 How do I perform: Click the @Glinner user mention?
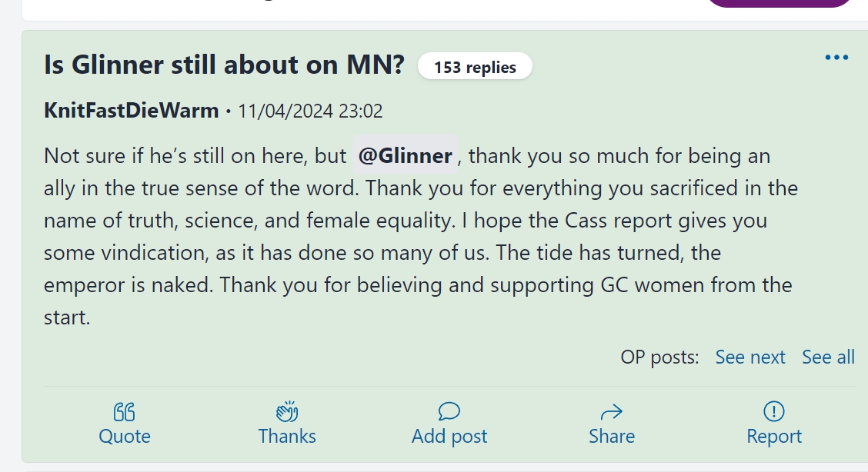tap(406, 156)
